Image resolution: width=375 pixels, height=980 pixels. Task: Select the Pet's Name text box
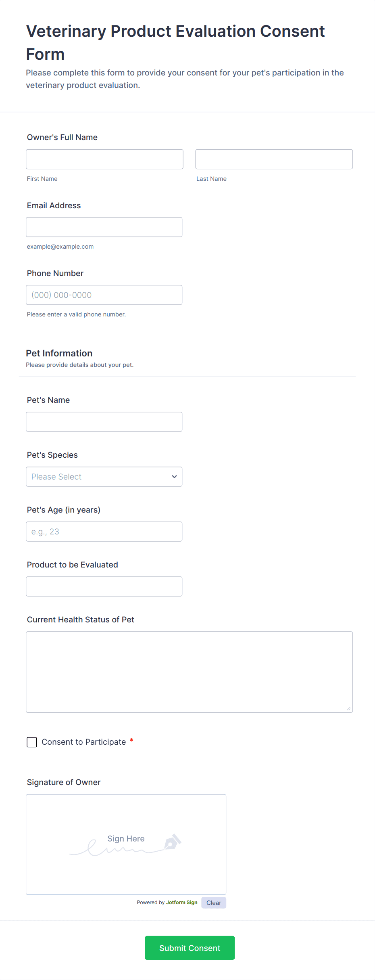point(104,421)
